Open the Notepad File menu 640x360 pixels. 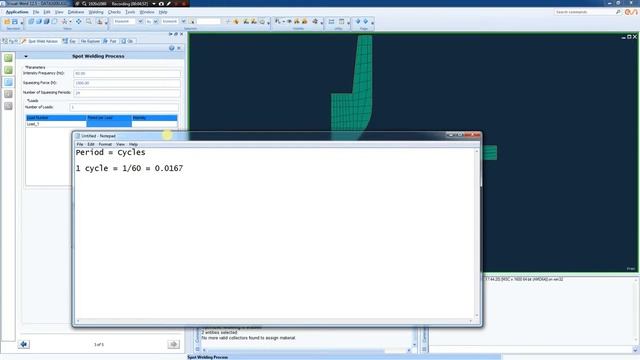80,144
